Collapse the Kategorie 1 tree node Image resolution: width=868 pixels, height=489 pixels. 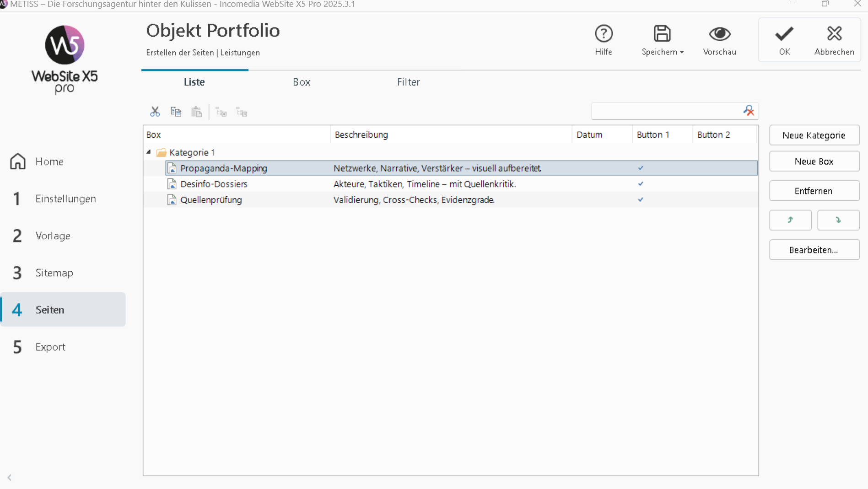coord(149,152)
